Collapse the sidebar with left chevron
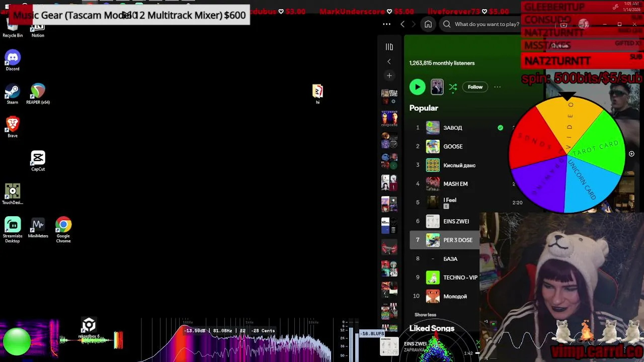The image size is (644, 362). point(389,61)
